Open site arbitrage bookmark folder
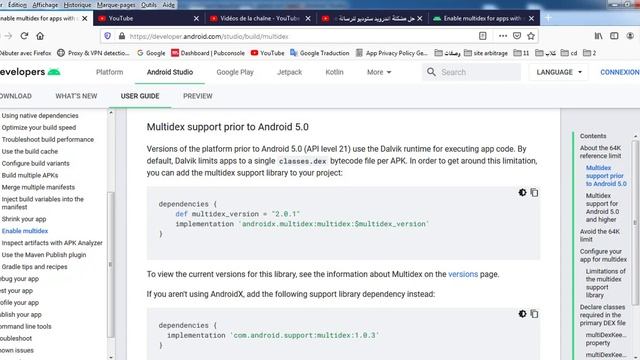640x360 pixels. pos(486,53)
